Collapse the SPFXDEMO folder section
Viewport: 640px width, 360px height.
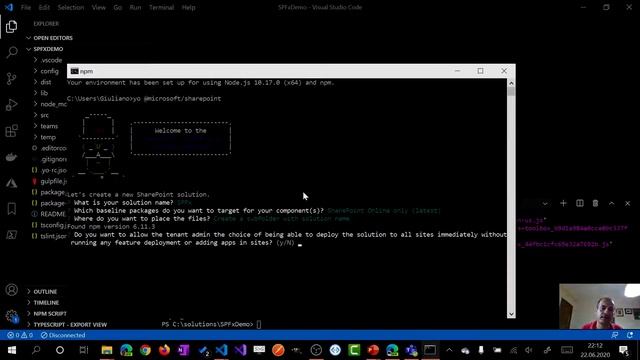point(46,49)
